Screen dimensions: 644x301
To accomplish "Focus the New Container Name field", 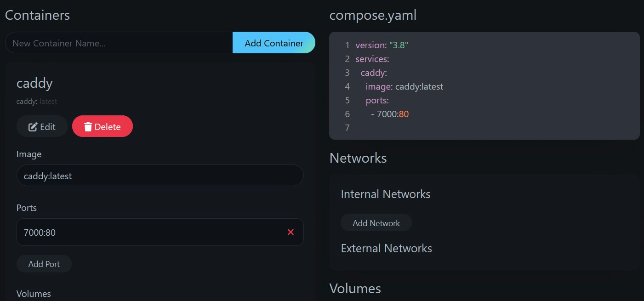I will (x=119, y=43).
